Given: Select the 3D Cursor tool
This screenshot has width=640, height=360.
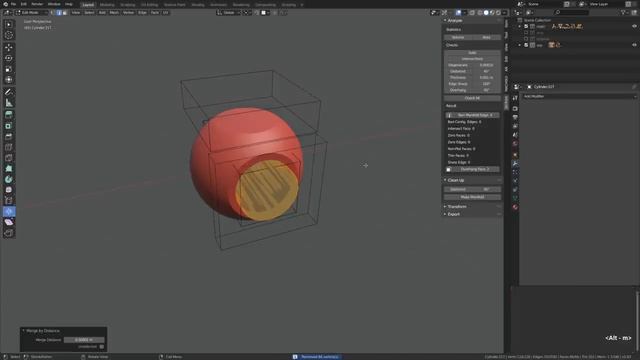Looking at the screenshot, I should pos(9,35).
